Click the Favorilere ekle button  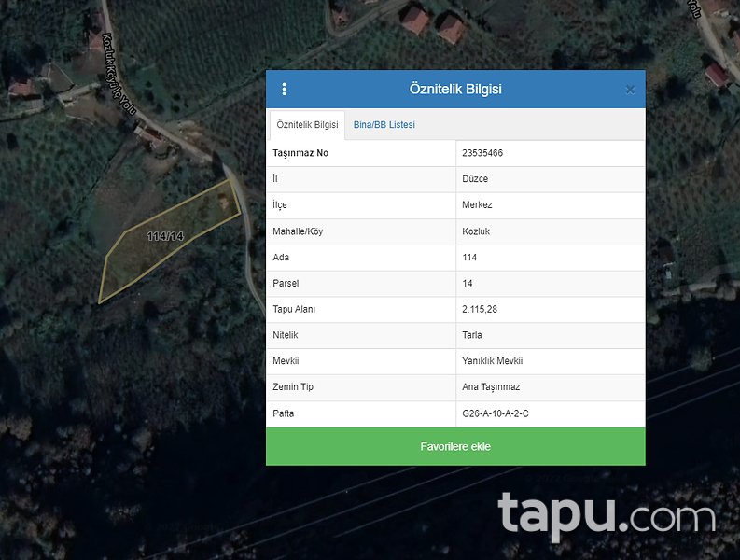(455, 447)
